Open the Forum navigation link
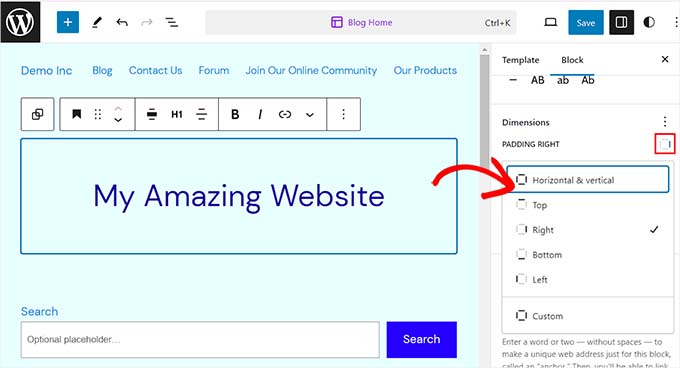Viewport: 680px width, 368px height. [214, 71]
